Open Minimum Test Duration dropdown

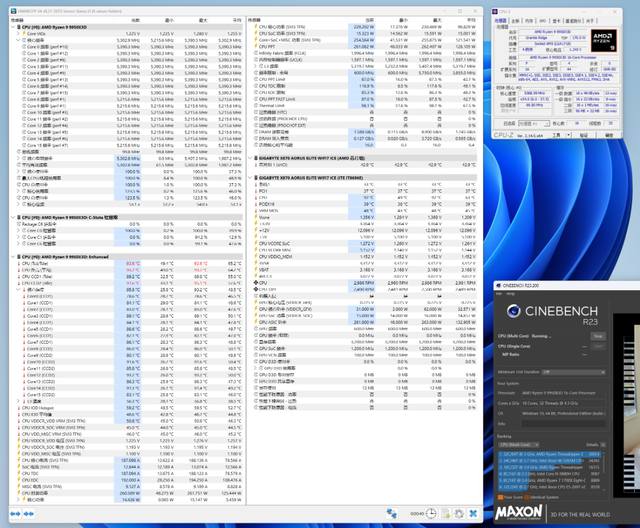point(573,372)
